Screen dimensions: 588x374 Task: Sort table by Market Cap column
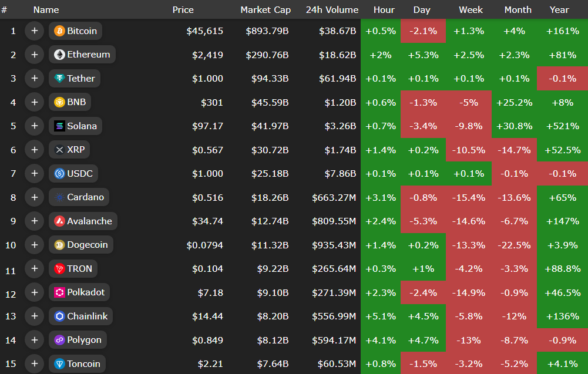coord(266,10)
